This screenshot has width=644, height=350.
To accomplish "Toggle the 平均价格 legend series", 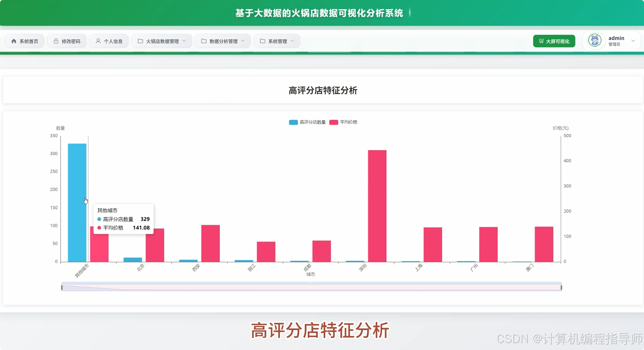I will pos(343,122).
